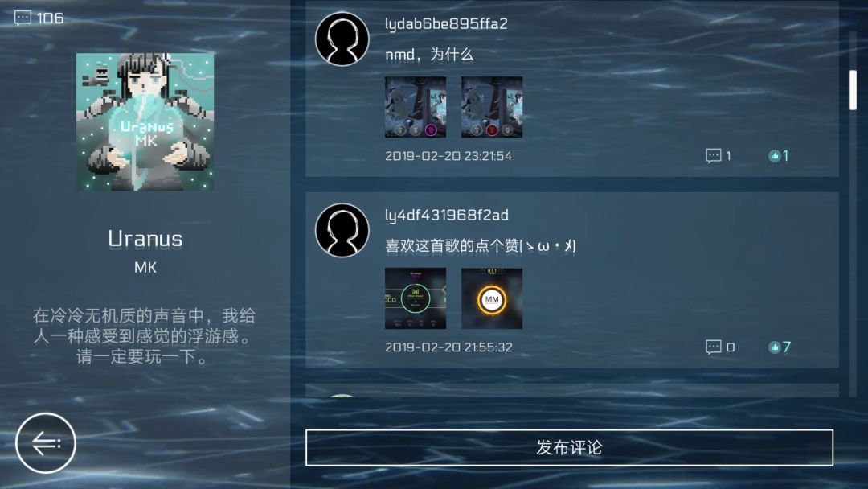Click reply icon on 21:55:32 comment

[x=713, y=347]
